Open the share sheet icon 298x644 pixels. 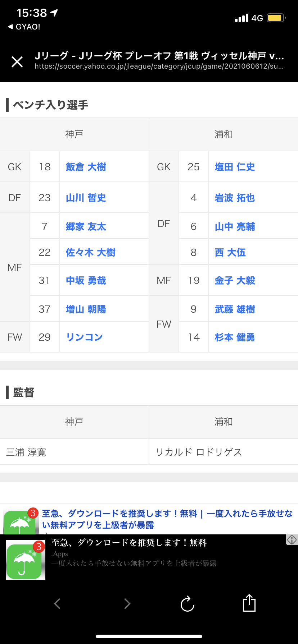[x=249, y=603]
